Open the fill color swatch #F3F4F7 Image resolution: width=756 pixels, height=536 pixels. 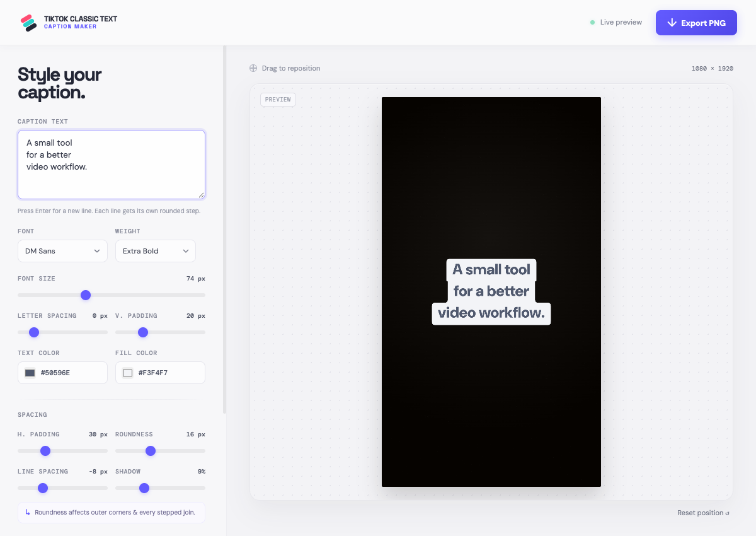click(127, 373)
